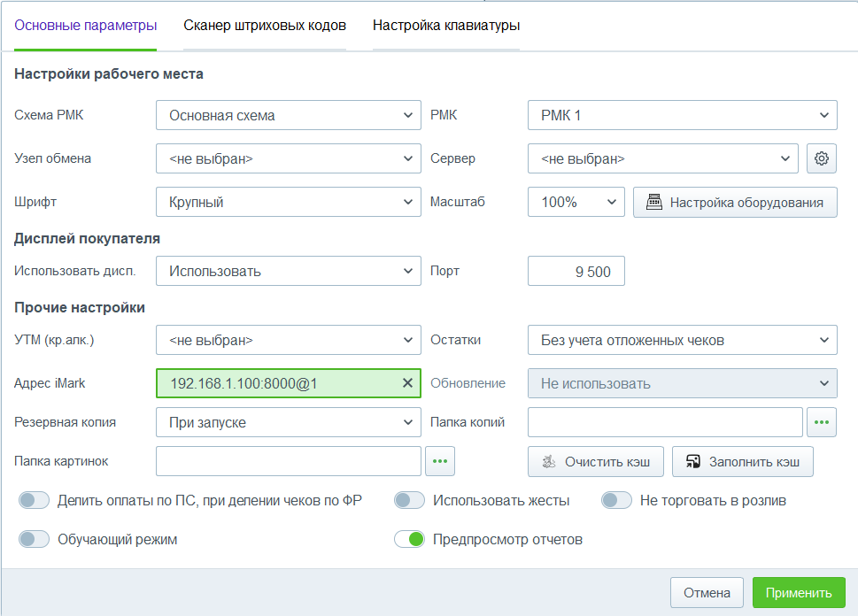
Task: Click the Порт input field
Action: click(576, 272)
